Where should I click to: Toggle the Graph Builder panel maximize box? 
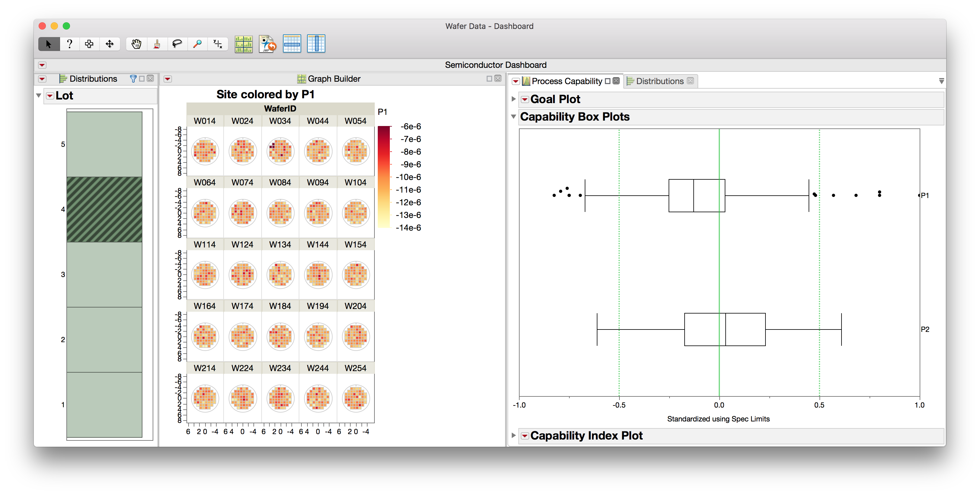point(489,79)
